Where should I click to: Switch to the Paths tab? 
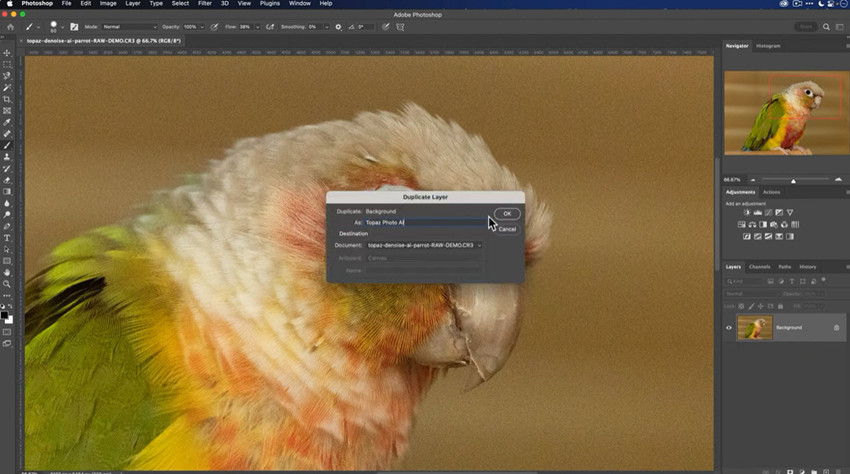click(784, 267)
